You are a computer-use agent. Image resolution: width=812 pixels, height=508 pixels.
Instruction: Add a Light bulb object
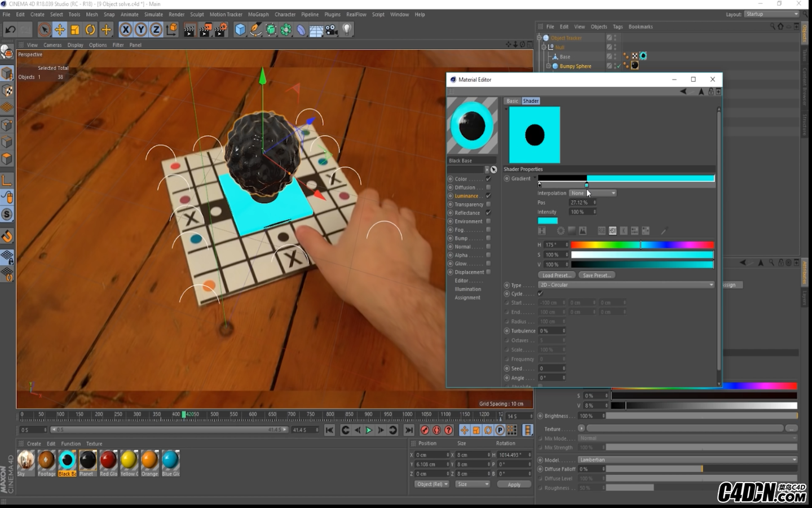[x=347, y=30]
